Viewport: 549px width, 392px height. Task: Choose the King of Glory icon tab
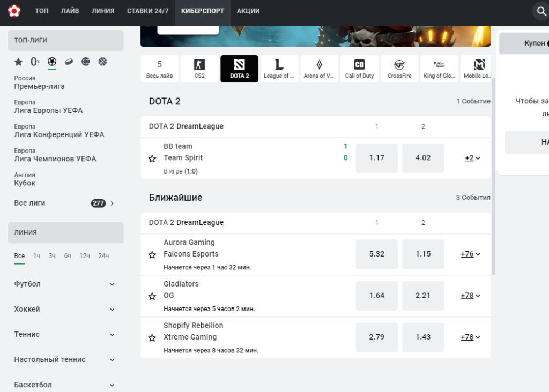440,69
